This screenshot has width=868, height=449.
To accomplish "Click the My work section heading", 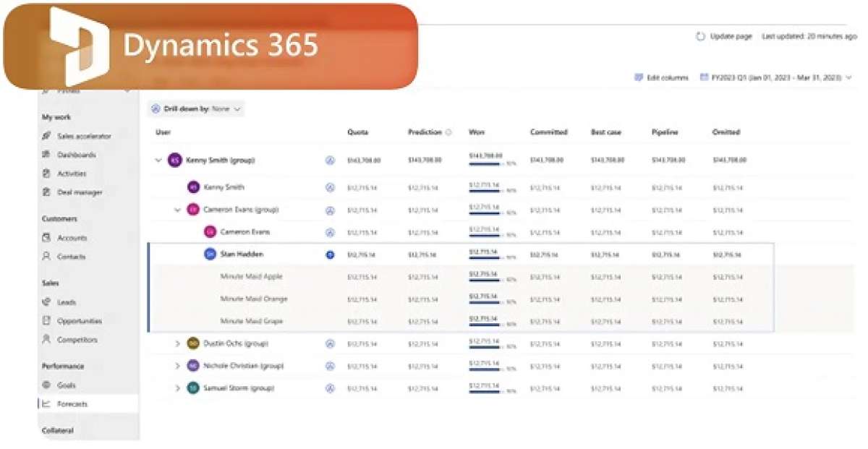I will [x=56, y=117].
